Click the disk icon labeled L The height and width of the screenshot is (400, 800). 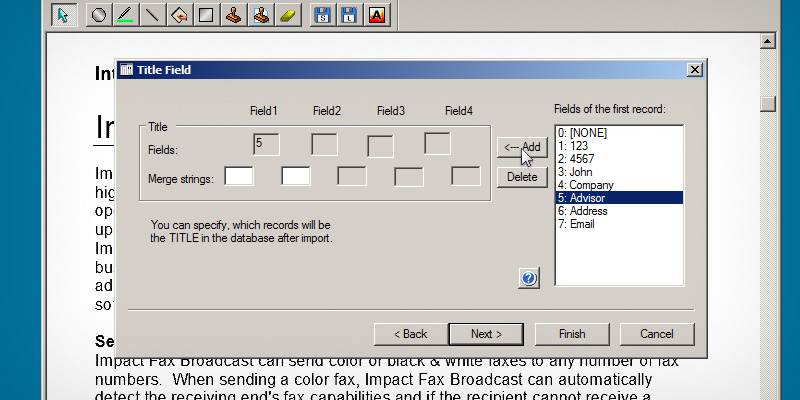[349, 15]
